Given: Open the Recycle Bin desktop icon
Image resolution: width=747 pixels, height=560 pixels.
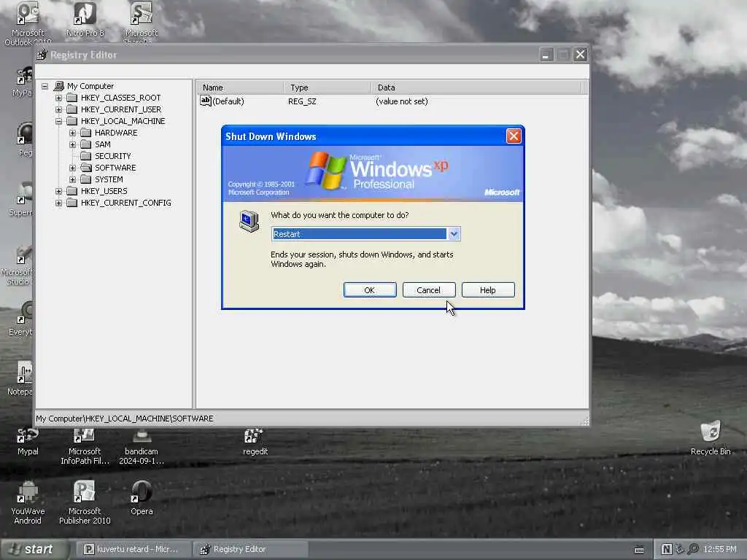Looking at the screenshot, I should (x=711, y=437).
